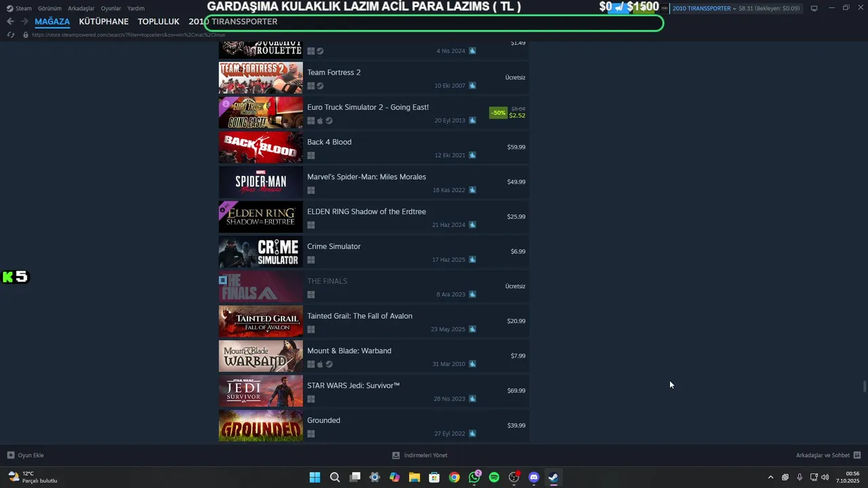Go forward with the right arrow button
868x488 pixels.
[x=24, y=22]
